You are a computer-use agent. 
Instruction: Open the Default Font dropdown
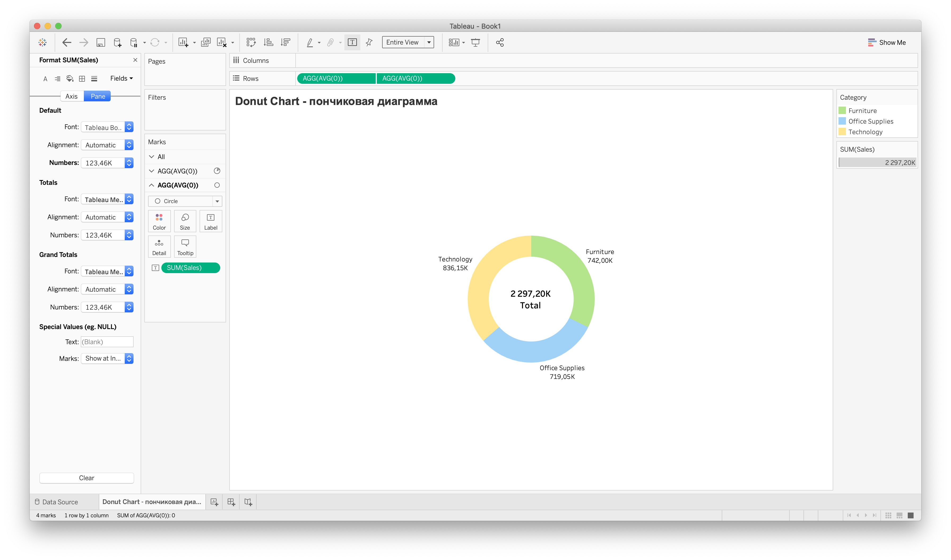(x=107, y=127)
